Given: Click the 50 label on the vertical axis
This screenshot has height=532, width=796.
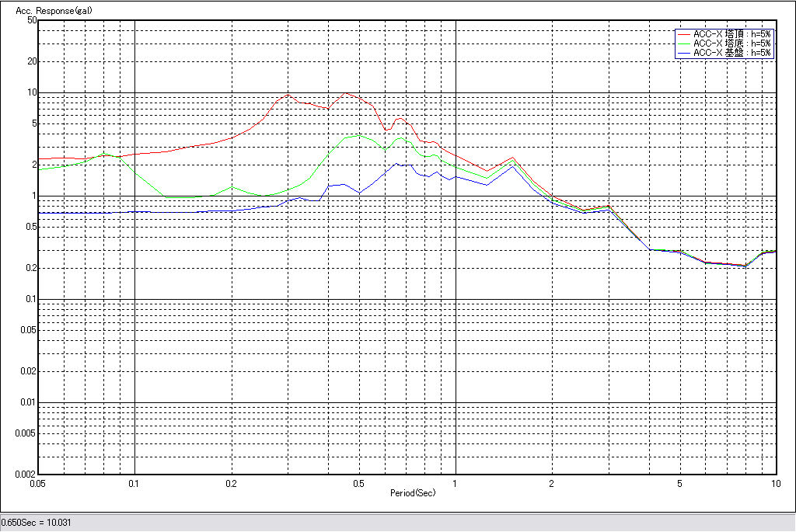Looking at the screenshot, I should (x=32, y=20).
